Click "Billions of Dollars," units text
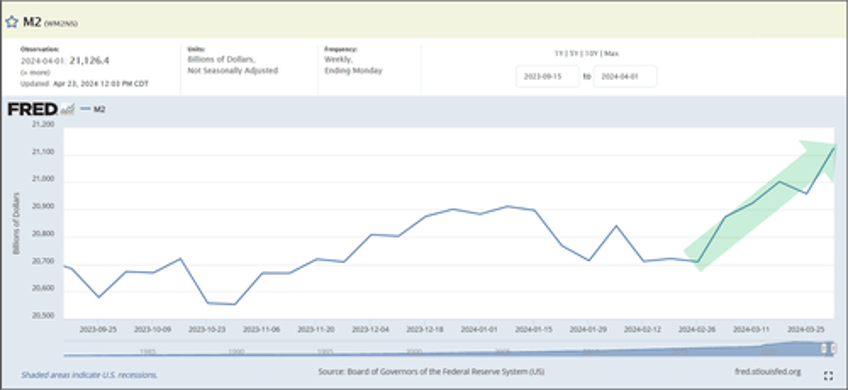848x390 pixels. point(221,60)
